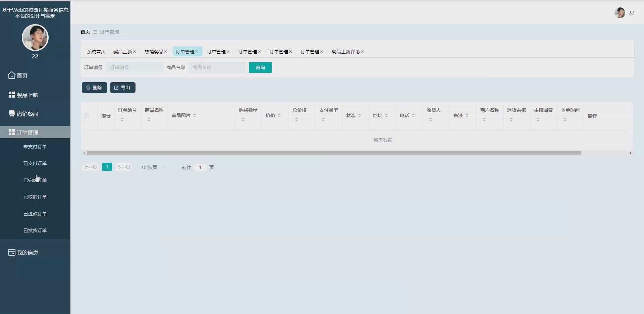644x314 pixels.
Task: Open the 10条/页 page-size dropdown
Action: pyautogui.click(x=153, y=167)
